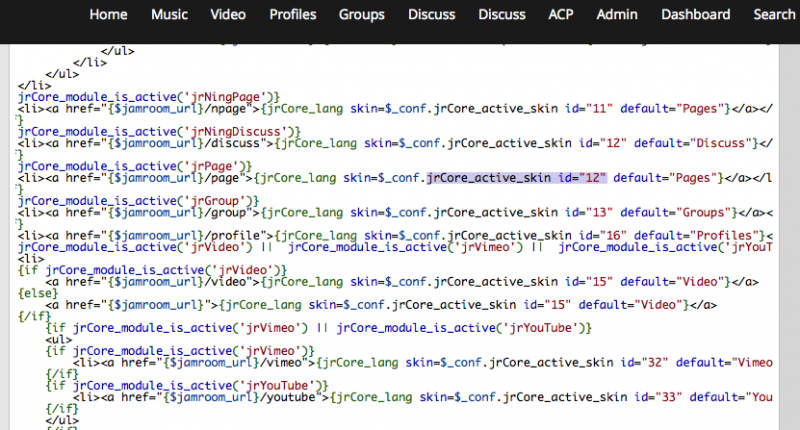Click the highlighted jrCore_active_skin id="12" selection
The image size is (800, 430).
(x=516, y=178)
